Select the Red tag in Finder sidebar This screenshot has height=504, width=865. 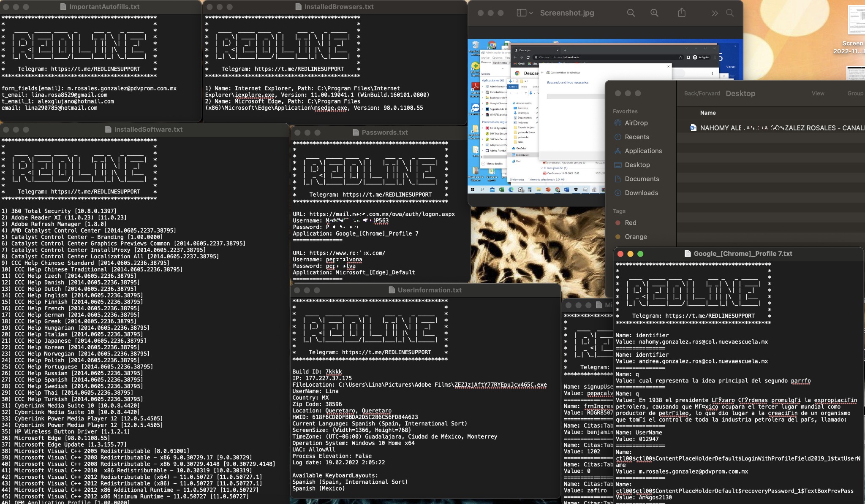[631, 222]
